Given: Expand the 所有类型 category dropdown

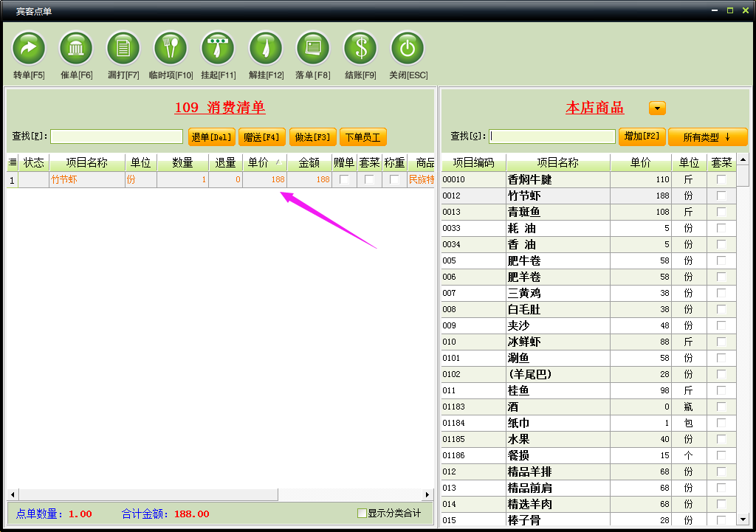Looking at the screenshot, I should tap(707, 137).
